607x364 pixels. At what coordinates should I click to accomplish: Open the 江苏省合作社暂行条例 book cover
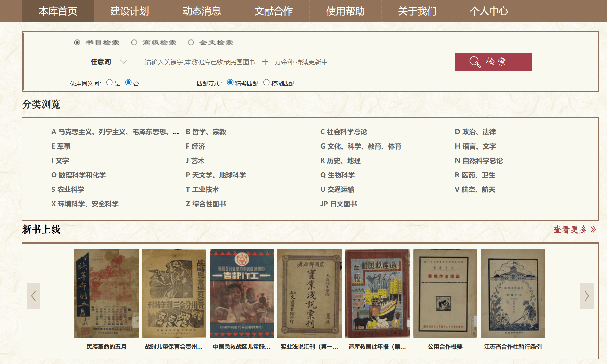(513, 294)
